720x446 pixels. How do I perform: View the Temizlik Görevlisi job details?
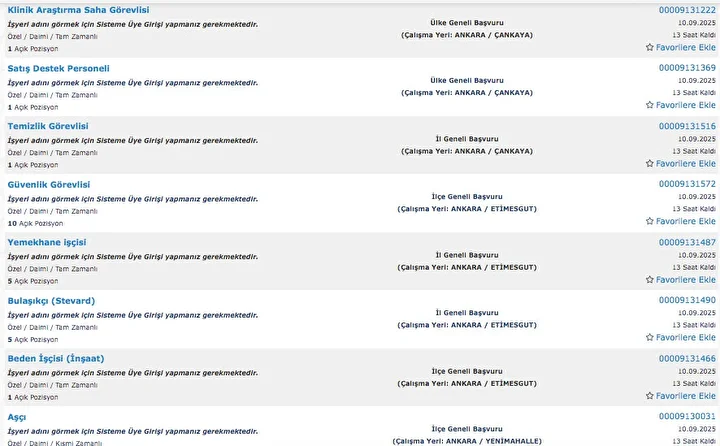tap(48, 126)
